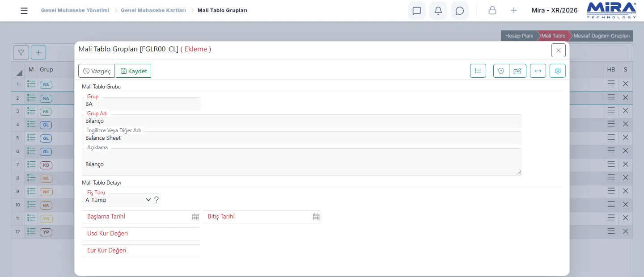Open the HB menu icon in row 1
Viewport: 644px width, 277px height.
(x=611, y=84)
